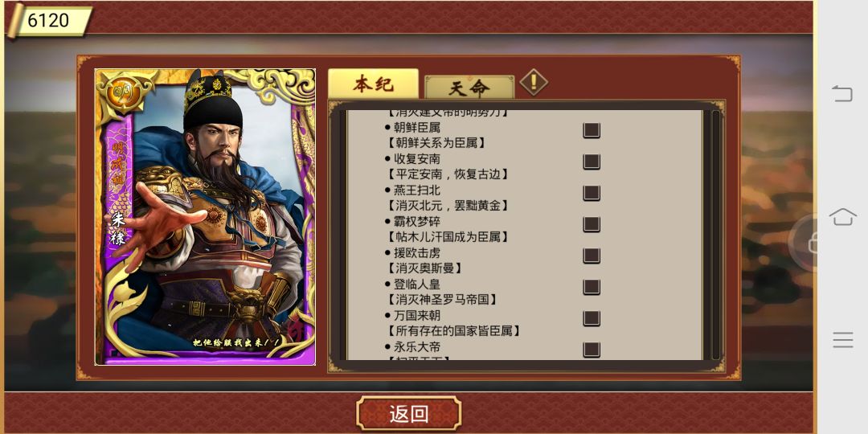
Task: Tap the exclamation mark info icon
Action: point(534,83)
